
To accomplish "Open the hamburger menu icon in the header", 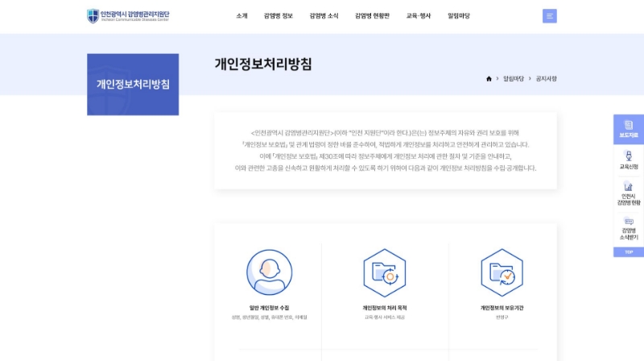I will coord(550,16).
